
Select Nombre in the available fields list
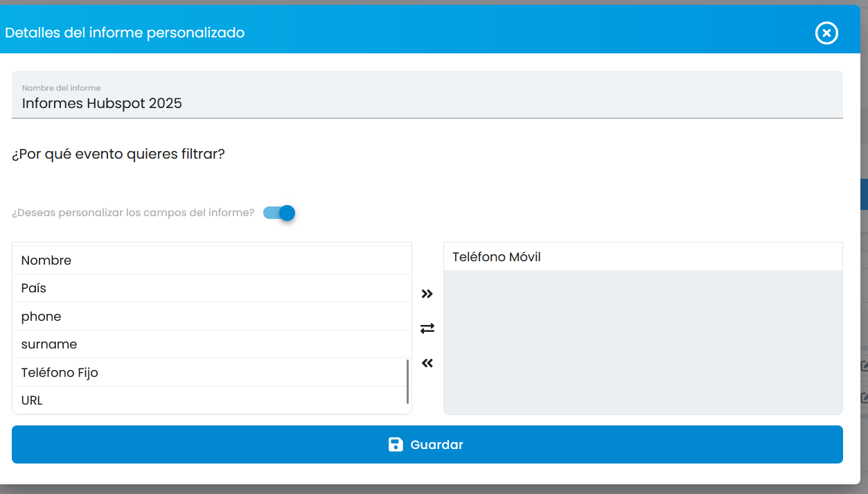(x=46, y=261)
